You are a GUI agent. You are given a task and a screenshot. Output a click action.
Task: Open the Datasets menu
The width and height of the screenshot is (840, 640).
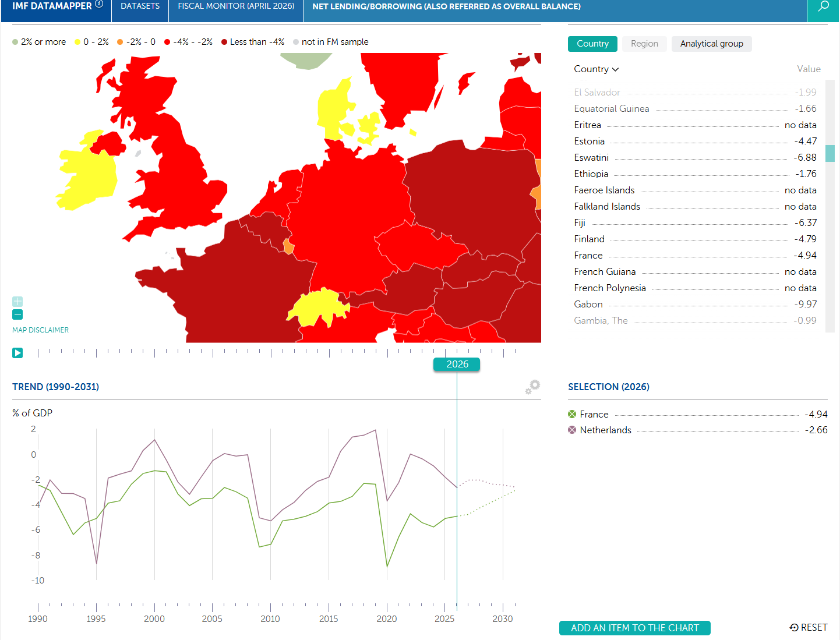pyautogui.click(x=140, y=6)
